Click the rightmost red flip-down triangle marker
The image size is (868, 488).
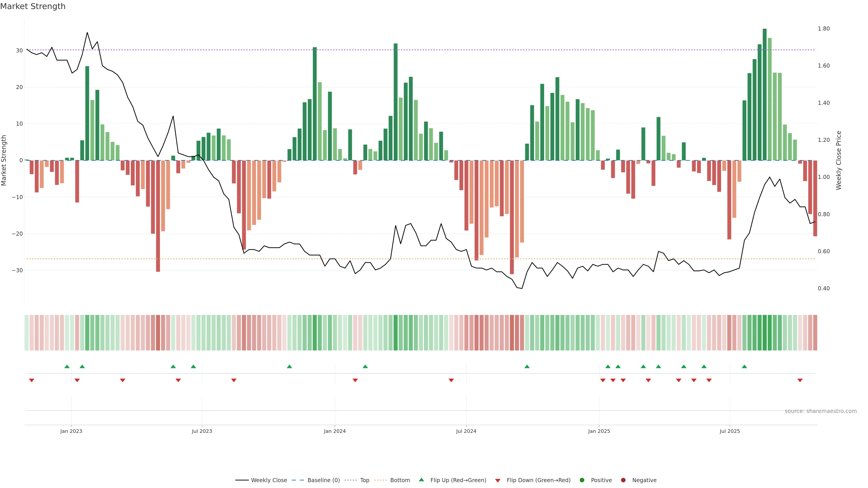(800, 380)
